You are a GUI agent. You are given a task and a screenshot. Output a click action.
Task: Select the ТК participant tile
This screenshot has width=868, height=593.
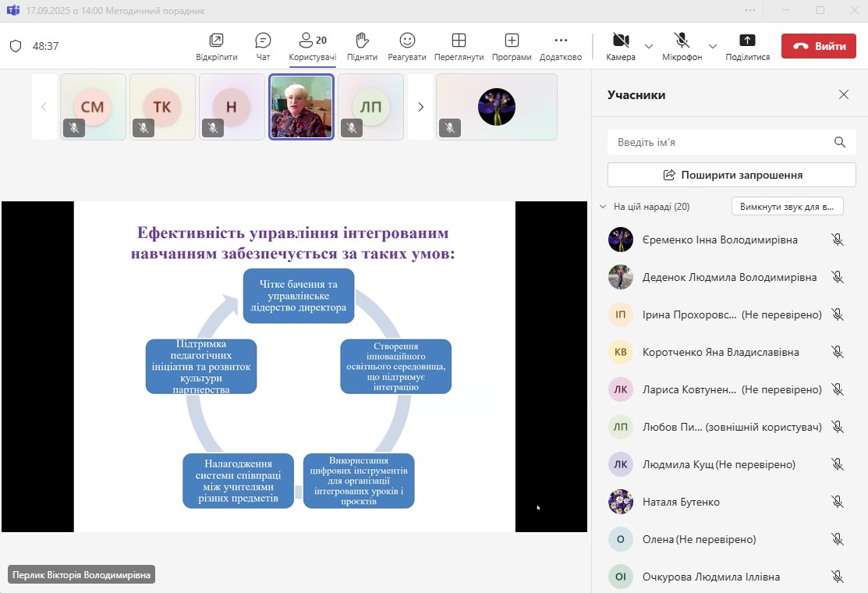pyautogui.click(x=162, y=107)
